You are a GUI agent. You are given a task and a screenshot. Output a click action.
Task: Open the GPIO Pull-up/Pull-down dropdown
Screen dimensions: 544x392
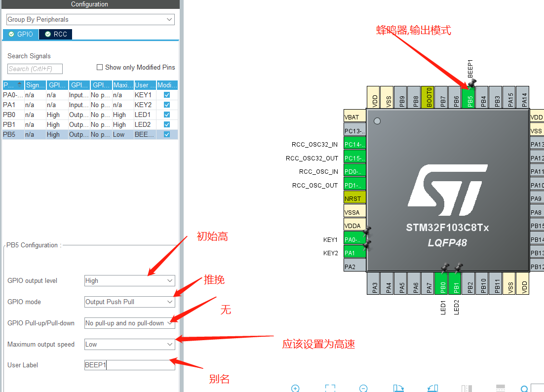point(130,323)
